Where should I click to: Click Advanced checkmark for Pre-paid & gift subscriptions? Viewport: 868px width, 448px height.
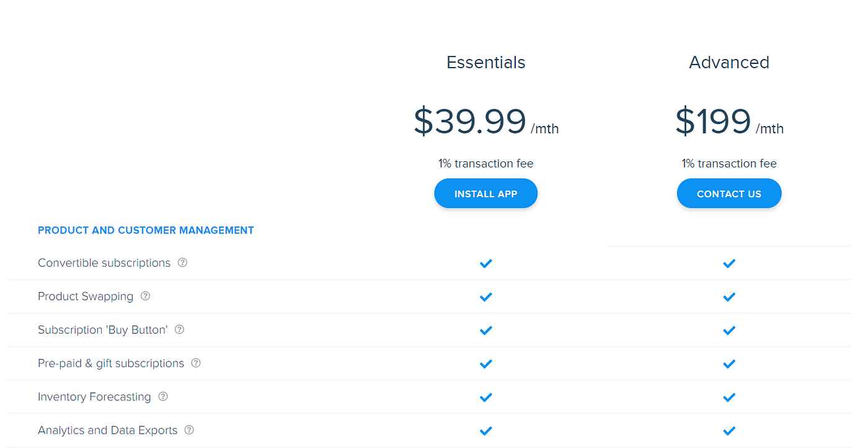(x=729, y=364)
